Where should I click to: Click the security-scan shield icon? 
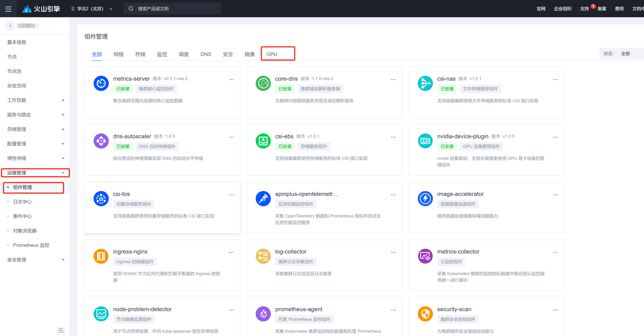pos(425,314)
